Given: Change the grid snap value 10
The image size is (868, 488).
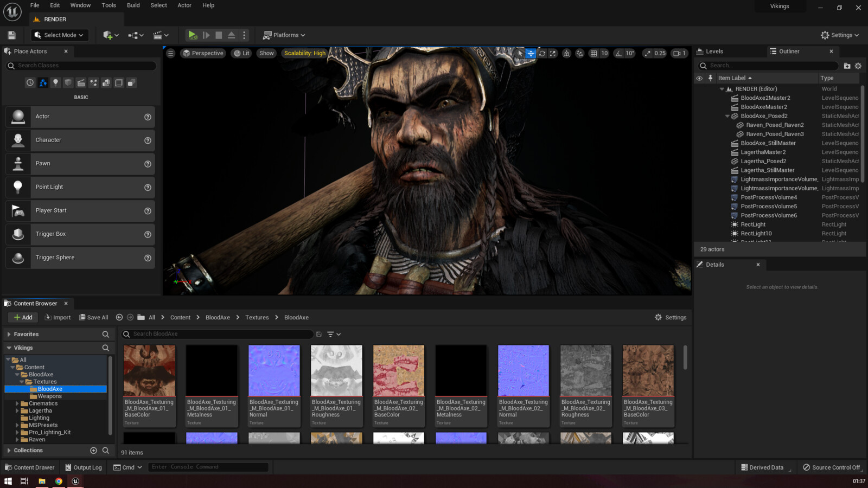Looking at the screenshot, I should point(604,53).
